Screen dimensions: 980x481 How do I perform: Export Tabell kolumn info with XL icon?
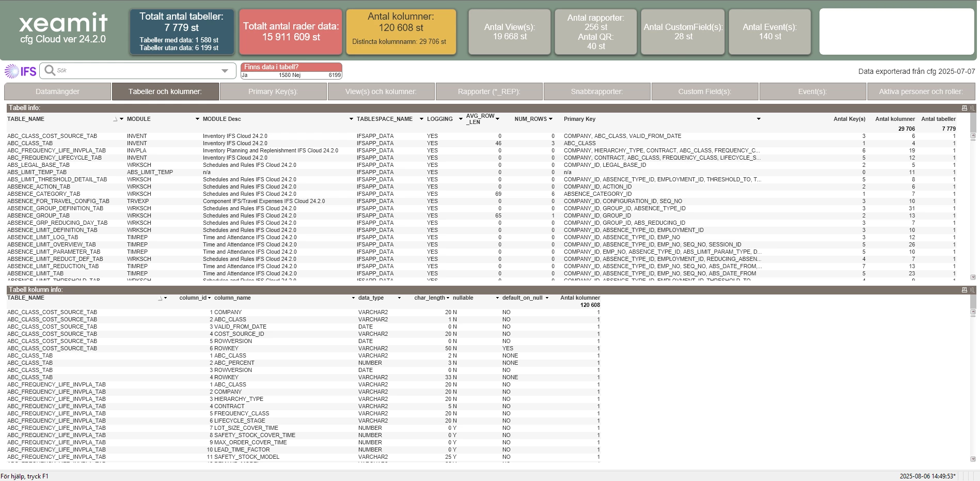pos(972,290)
